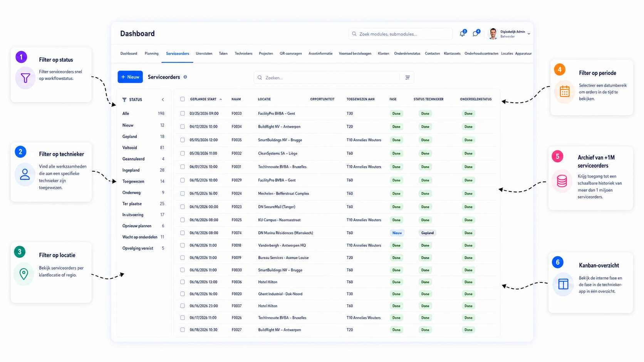The height and width of the screenshot is (362, 644).
Task: Click location Vanderbergh - Antwerpen HQ
Action: pyautogui.click(x=282, y=245)
